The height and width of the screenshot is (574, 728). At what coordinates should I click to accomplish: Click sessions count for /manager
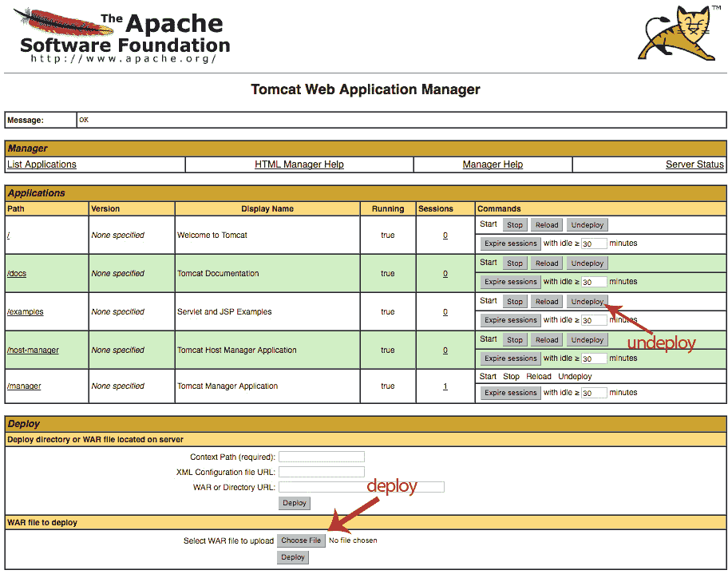pyautogui.click(x=445, y=386)
